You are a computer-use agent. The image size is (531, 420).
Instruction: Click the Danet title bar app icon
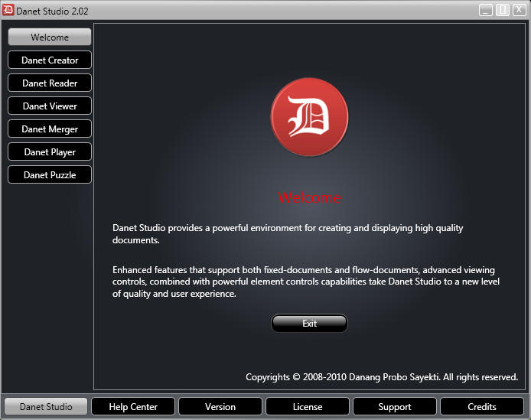[x=8, y=10]
